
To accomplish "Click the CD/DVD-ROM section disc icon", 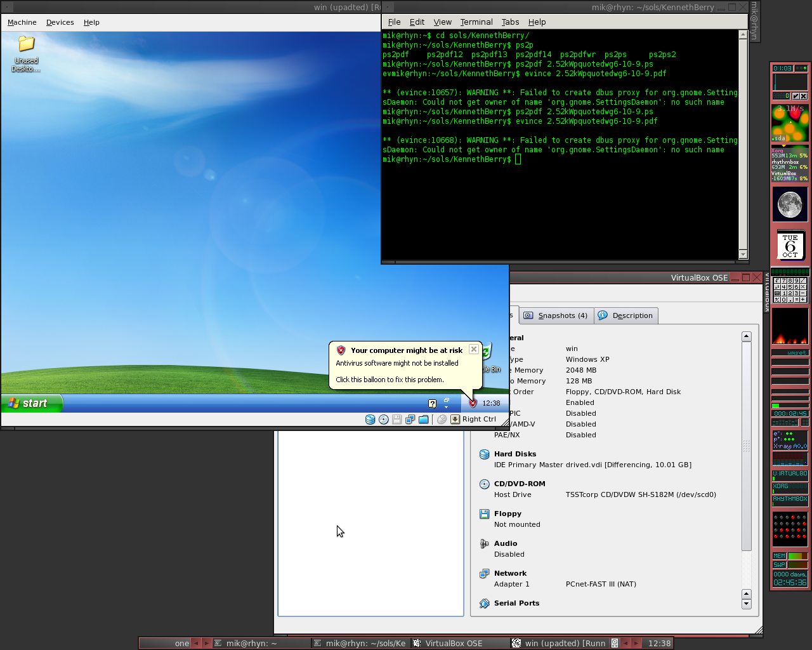I will [x=484, y=484].
